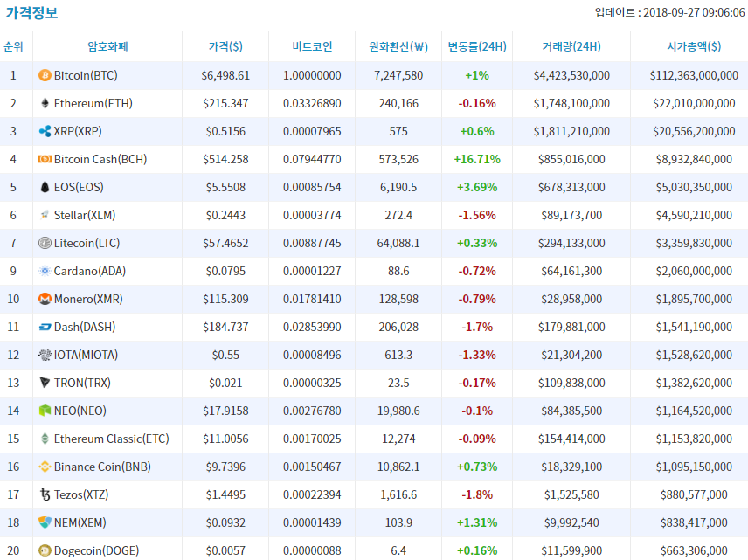This screenshot has height=560, width=748.
Task: Select Cardano market cap $2,060,000,000
Action: pos(694,271)
